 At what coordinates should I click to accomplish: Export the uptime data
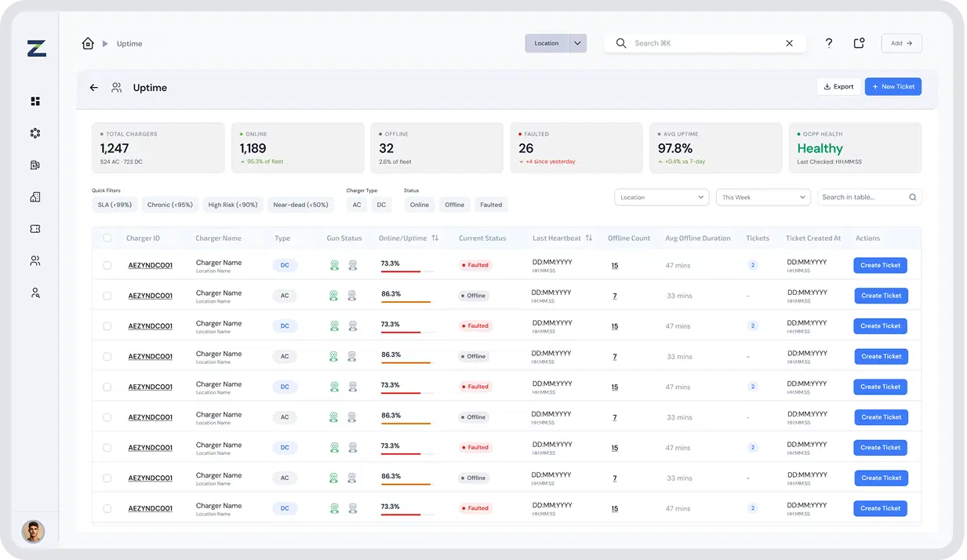pos(838,87)
